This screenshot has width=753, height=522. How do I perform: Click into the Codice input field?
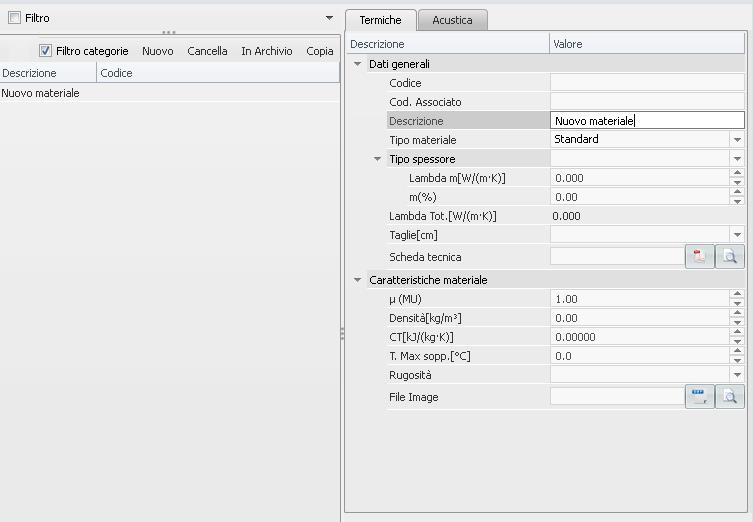[646, 83]
